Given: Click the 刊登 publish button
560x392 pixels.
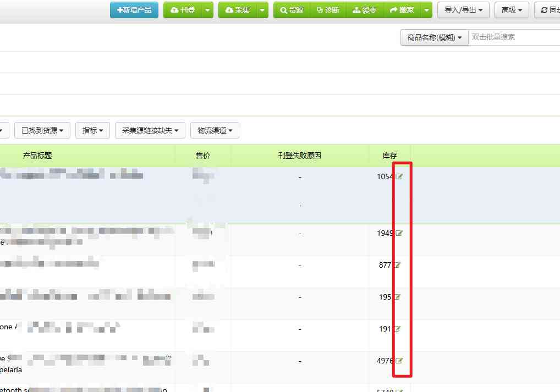Looking at the screenshot, I should (x=183, y=10).
